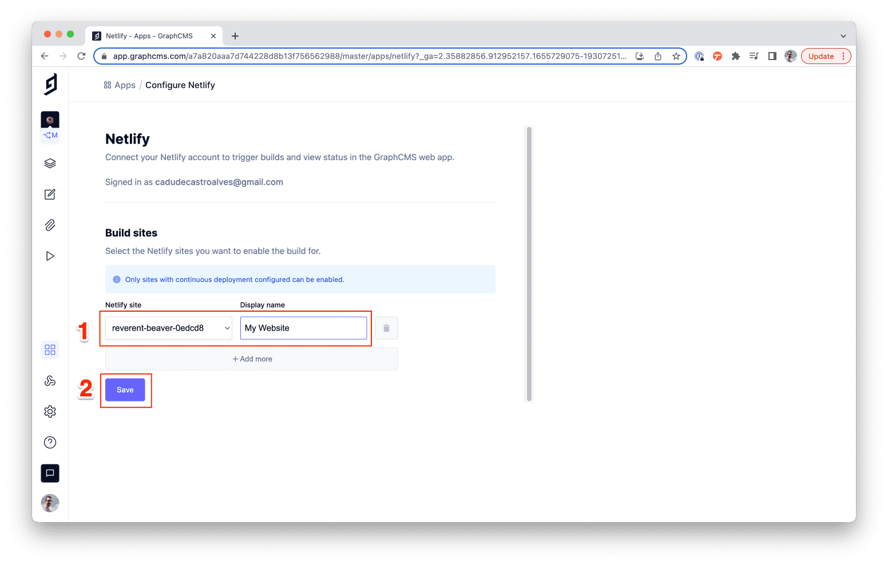Viewport: 888px width, 588px height.
Task: Select the Netlify - Apps browser tab
Action: (x=150, y=36)
